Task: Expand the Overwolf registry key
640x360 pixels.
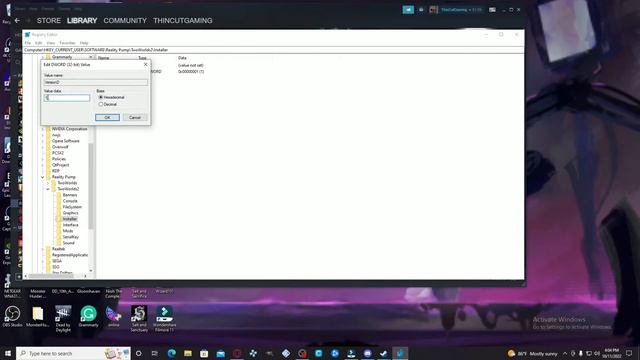Action: [x=42, y=147]
